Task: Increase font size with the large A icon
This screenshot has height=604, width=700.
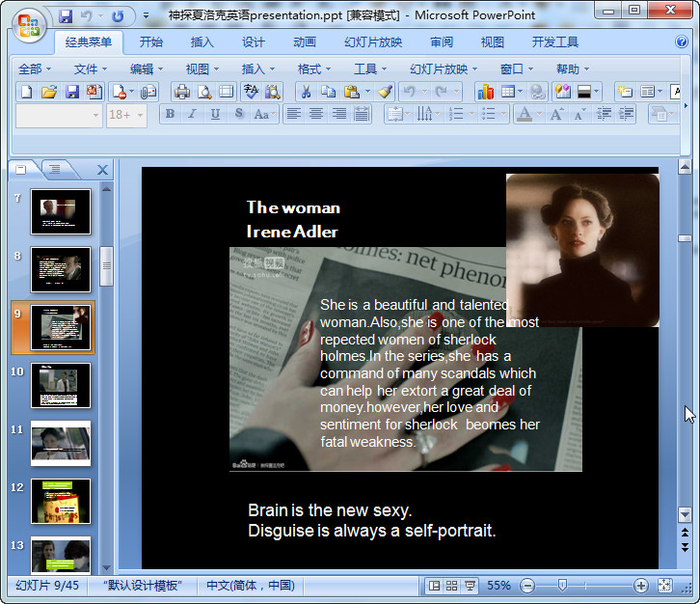Action: (556, 115)
